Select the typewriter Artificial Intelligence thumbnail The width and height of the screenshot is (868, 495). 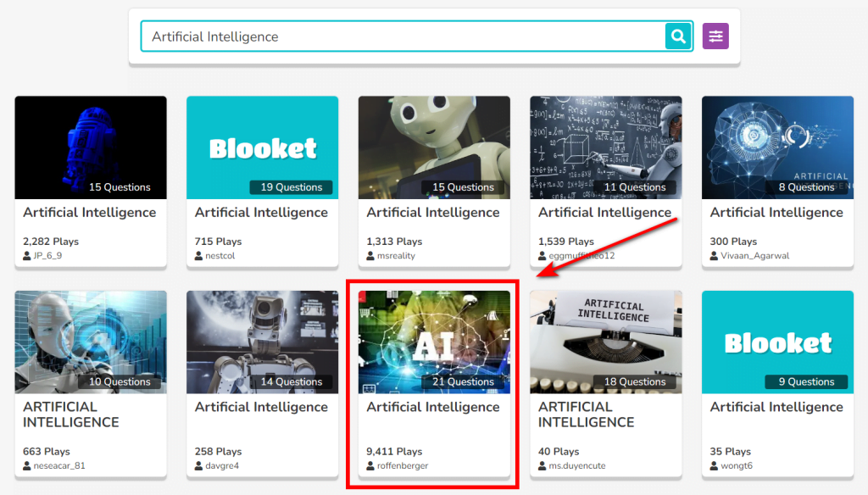coord(605,342)
